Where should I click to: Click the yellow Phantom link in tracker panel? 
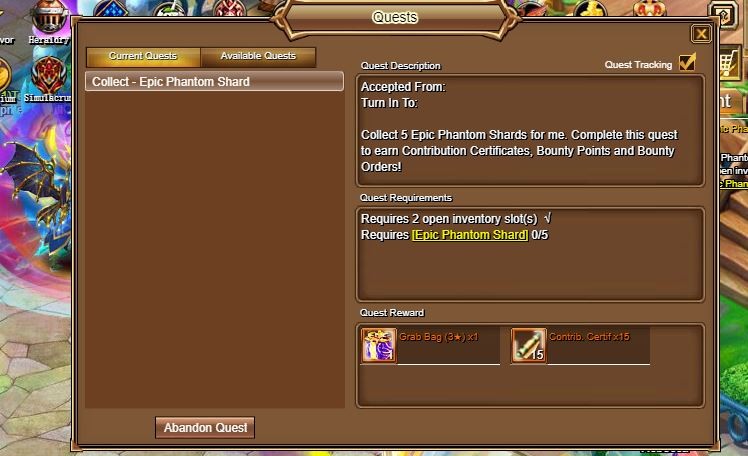pyautogui.click(x=734, y=184)
